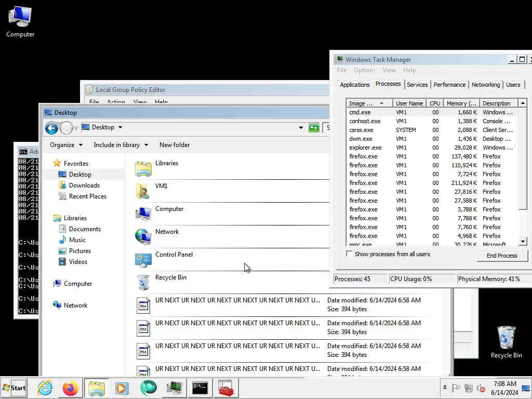
Task: Launch Internet Explorer from the taskbar
Action: coord(45,388)
